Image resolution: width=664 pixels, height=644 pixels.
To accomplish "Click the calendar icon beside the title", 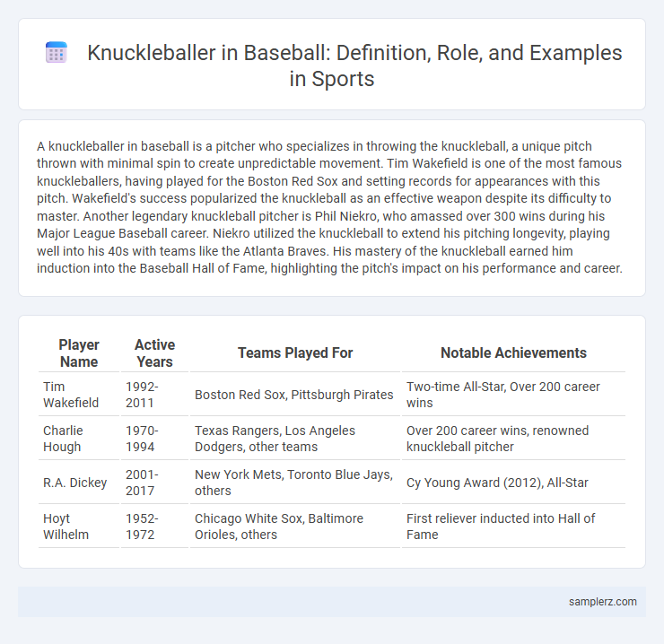I will (x=57, y=53).
